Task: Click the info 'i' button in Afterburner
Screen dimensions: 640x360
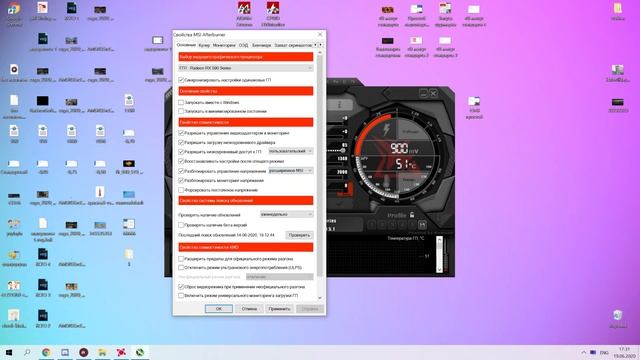Action: [340, 104]
